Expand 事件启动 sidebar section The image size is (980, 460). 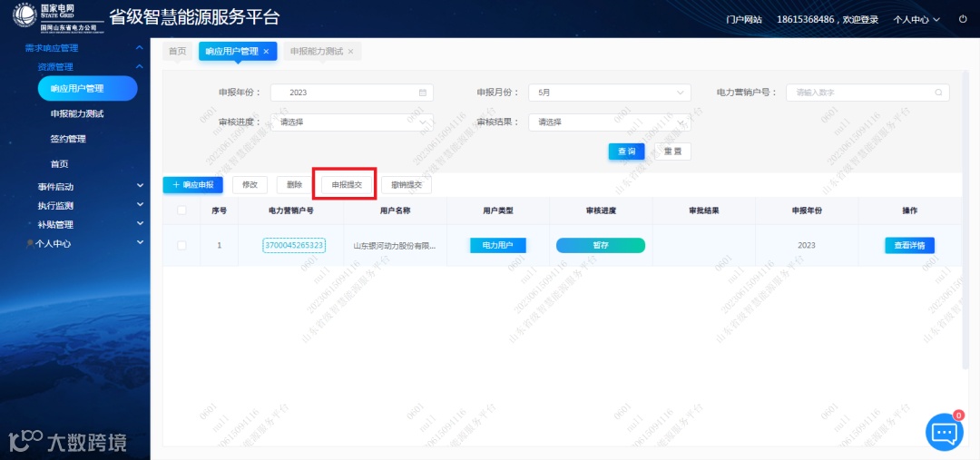(x=140, y=186)
